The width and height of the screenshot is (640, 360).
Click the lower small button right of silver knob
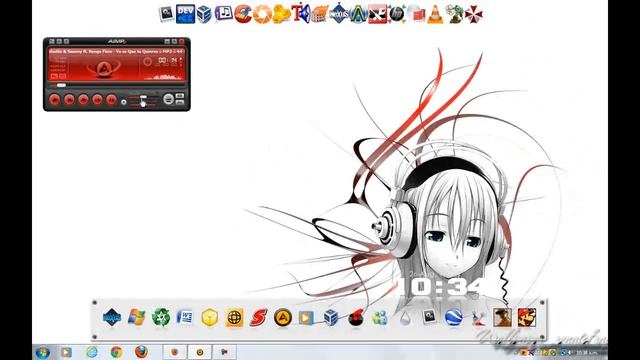(x=180, y=102)
